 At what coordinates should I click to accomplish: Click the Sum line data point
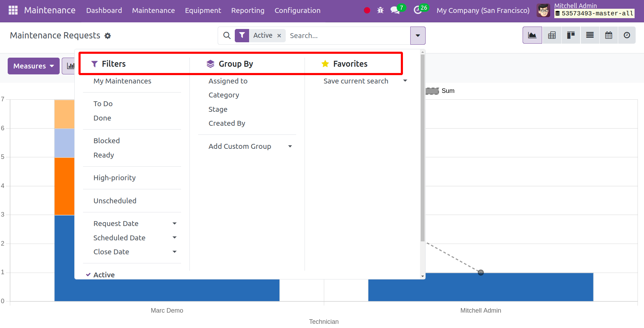coord(481,272)
